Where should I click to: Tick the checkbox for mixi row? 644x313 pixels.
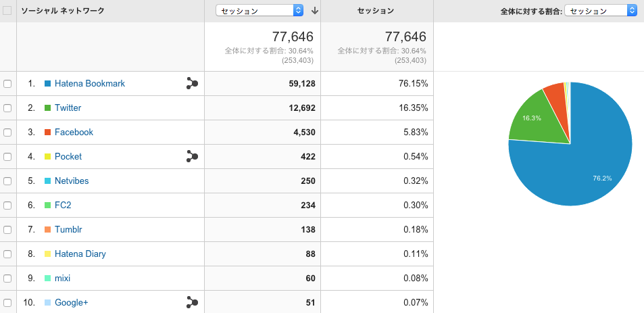pos(7,278)
